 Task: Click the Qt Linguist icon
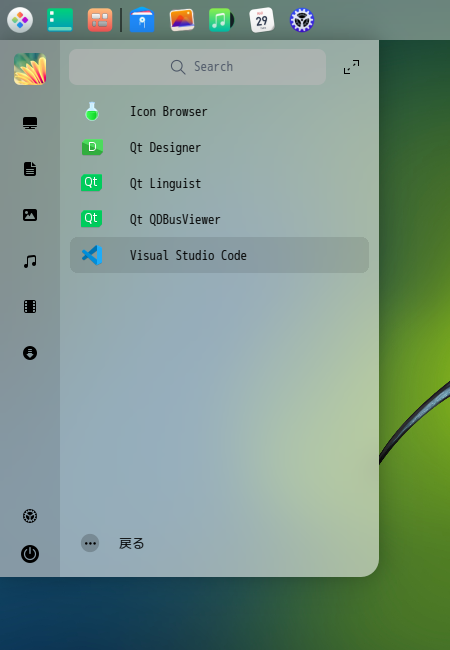[x=91, y=183]
